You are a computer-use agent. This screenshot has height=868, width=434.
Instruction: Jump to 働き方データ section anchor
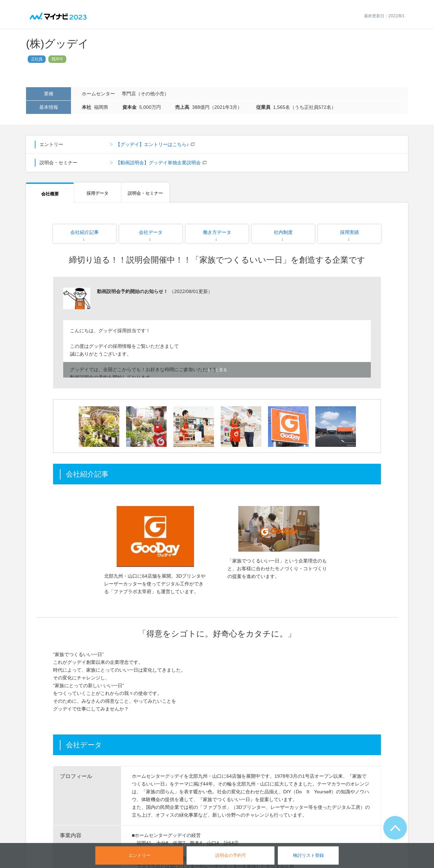pos(217,234)
